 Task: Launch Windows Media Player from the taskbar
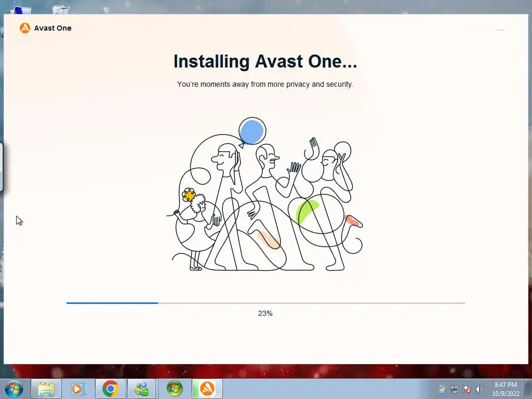coord(77,389)
